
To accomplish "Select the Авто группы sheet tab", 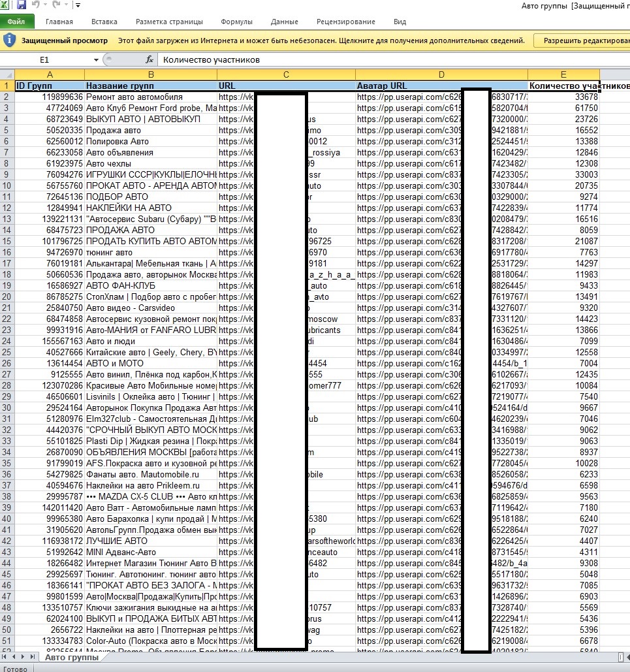I will [x=72, y=657].
